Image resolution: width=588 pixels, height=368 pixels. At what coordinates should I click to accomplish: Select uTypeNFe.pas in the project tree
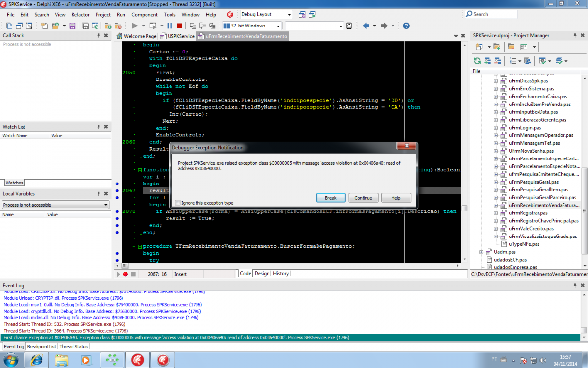[524, 244]
